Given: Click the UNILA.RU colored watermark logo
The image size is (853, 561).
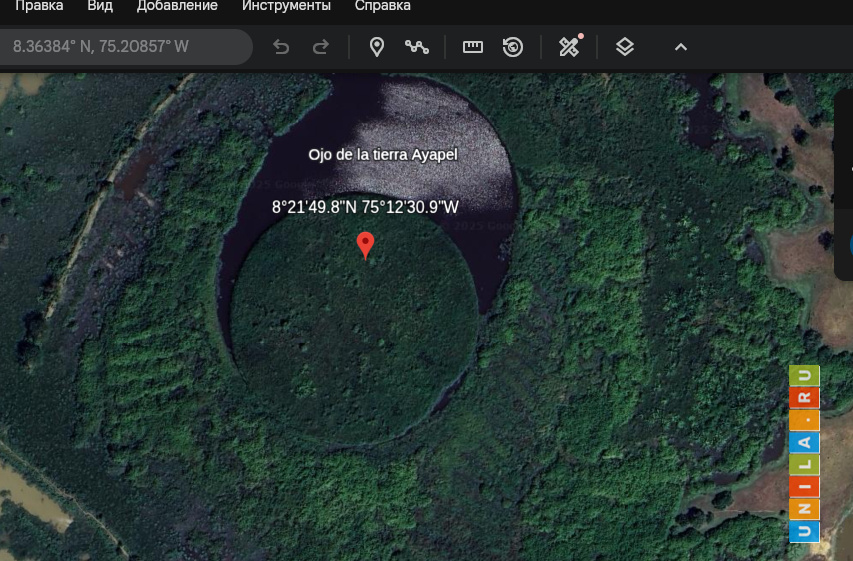Looking at the screenshot, I should [x=804, y=454].
